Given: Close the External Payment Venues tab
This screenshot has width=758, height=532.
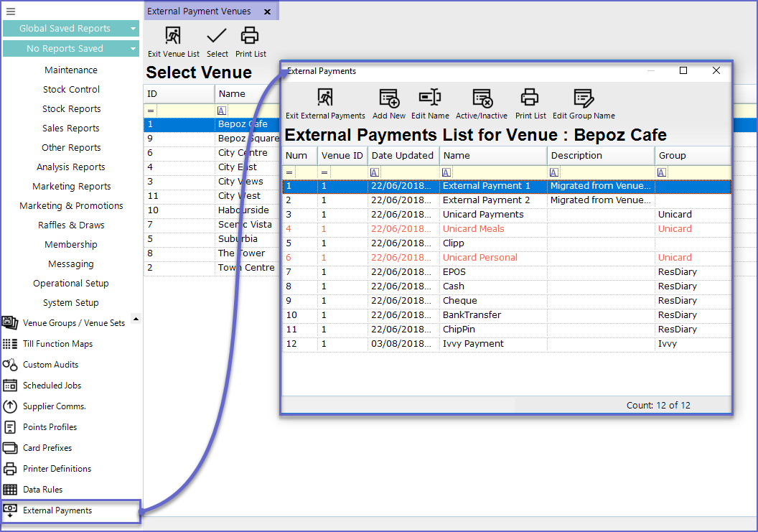Looking at the screenshot, I should point(268,11).
